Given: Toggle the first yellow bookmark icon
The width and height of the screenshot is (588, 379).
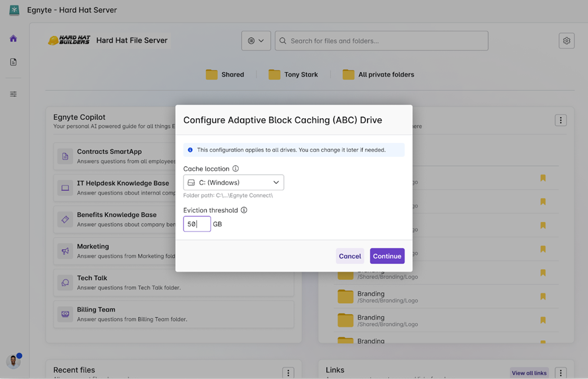Looking at the screenshot, I should pos(543,178).
